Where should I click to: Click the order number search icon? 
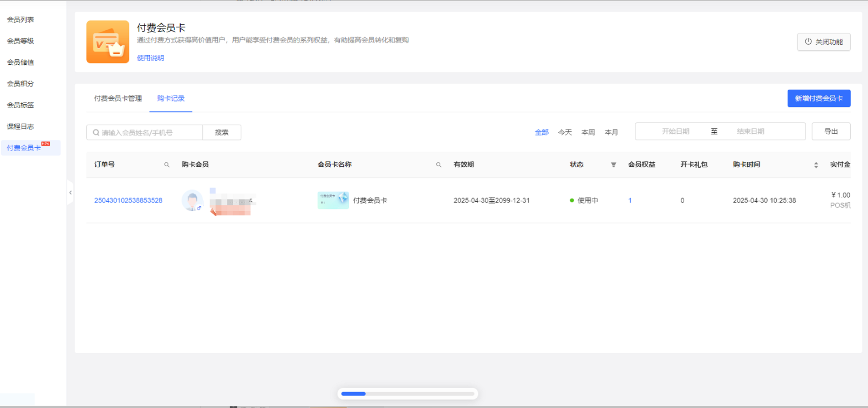pyautogui.click(x=167, y=165)
